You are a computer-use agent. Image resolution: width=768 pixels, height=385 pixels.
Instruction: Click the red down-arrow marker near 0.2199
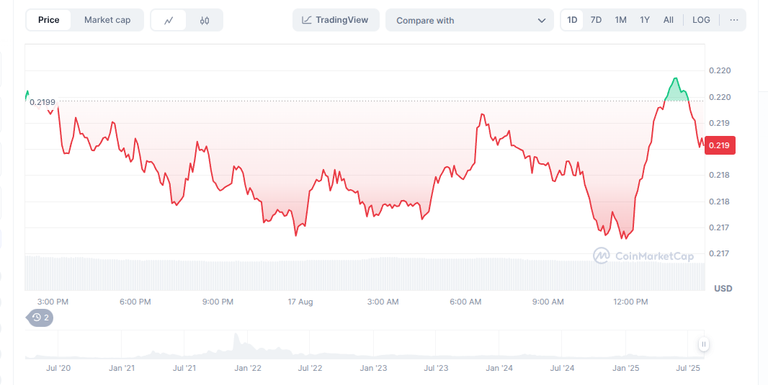tap(50, 113)
